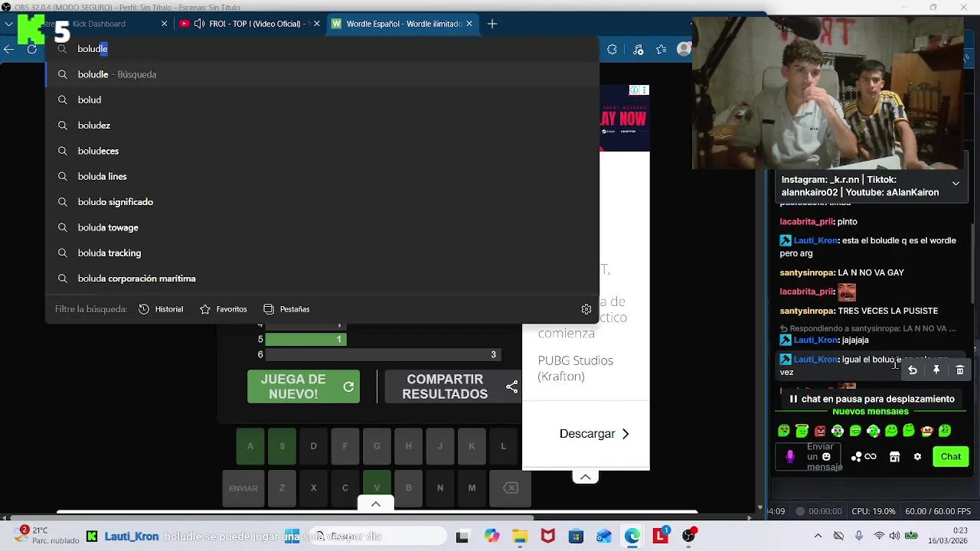The image size is (980, 551).
Task: Open chat settings gear icon
Action: point(917,457)
